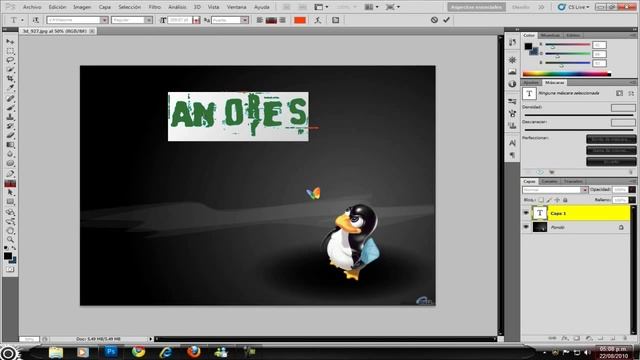Switch to the Muestras tab

coord(550,36)
